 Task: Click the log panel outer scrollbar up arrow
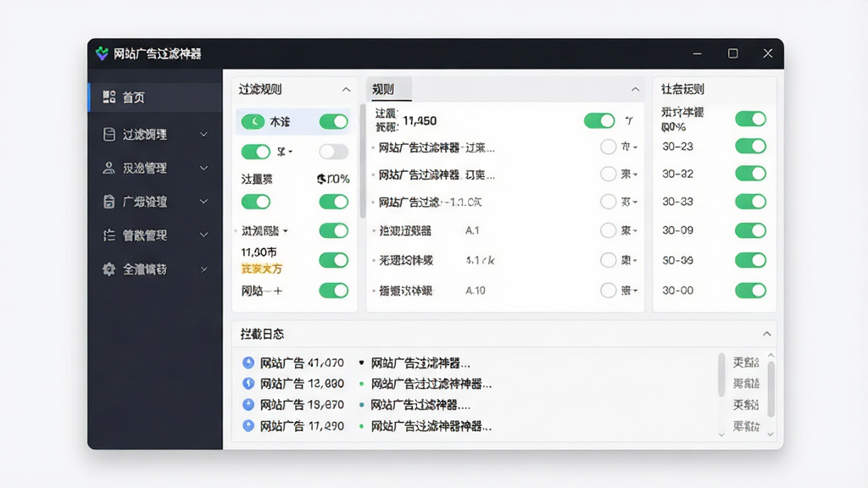[771, 355]
